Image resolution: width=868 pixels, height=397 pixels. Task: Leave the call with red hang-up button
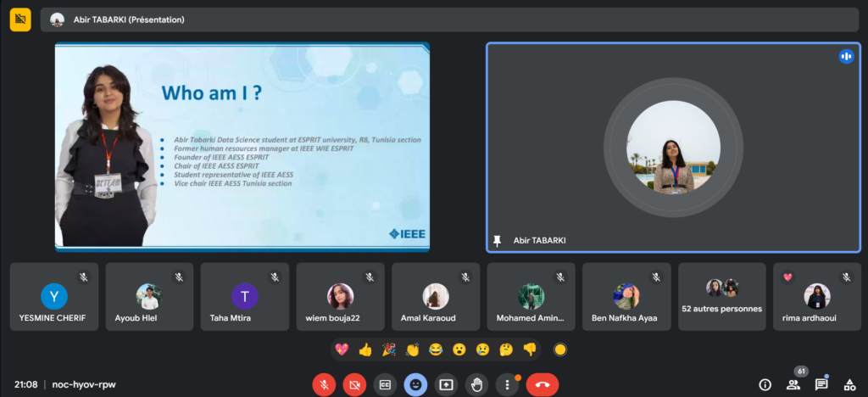pyautogui.click(x=542, y=385)
